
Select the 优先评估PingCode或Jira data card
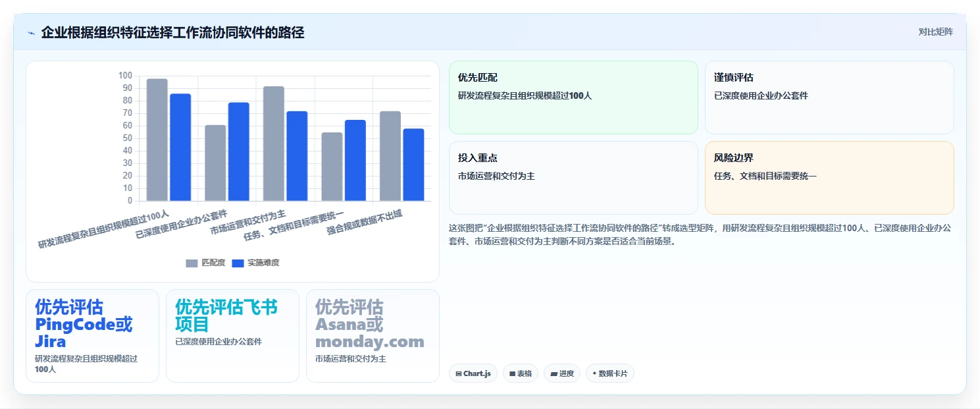coord(92,336)
